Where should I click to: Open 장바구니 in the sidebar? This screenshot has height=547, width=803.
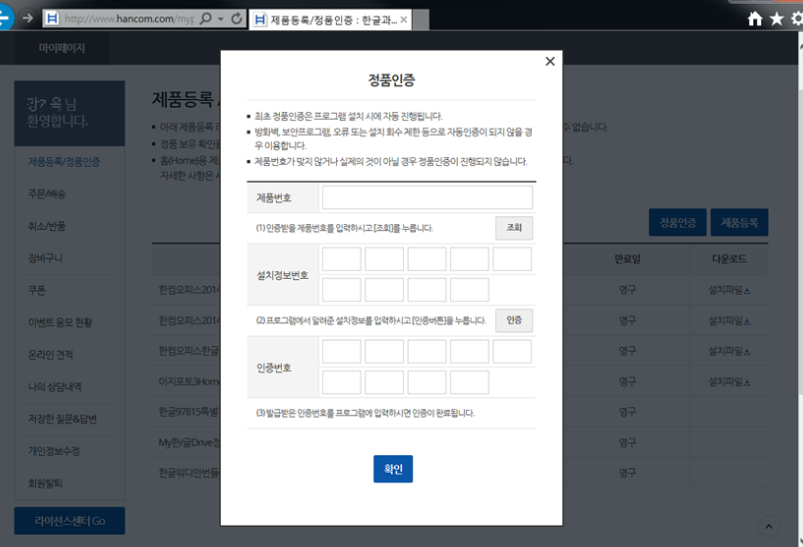[45, 258]
